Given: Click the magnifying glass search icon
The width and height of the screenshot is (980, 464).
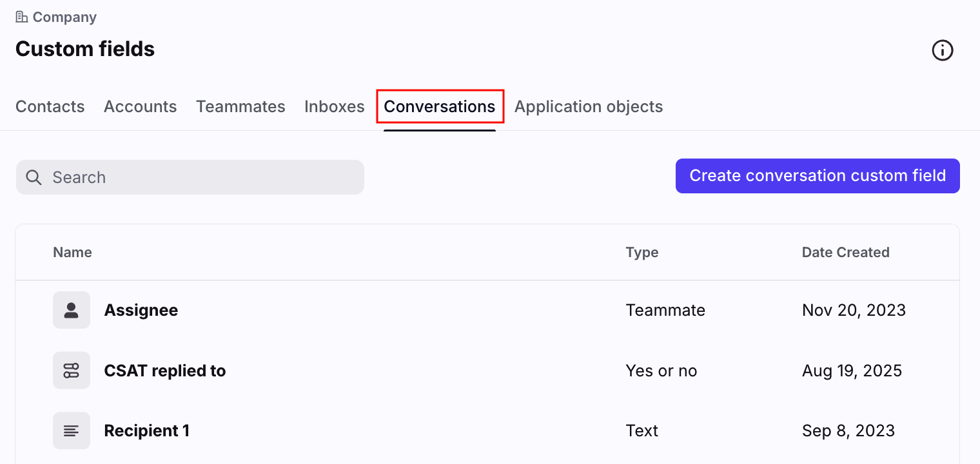Looking at the screenshot, I should click(34, 177).
